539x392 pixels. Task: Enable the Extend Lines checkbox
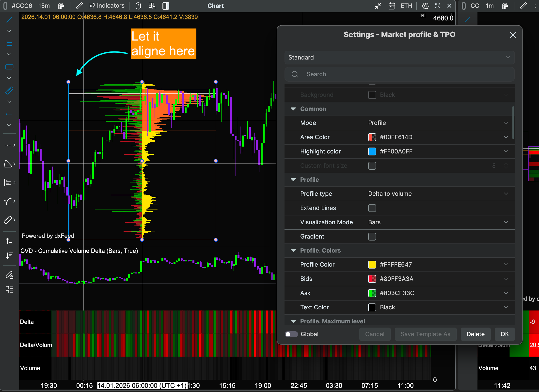372,208
